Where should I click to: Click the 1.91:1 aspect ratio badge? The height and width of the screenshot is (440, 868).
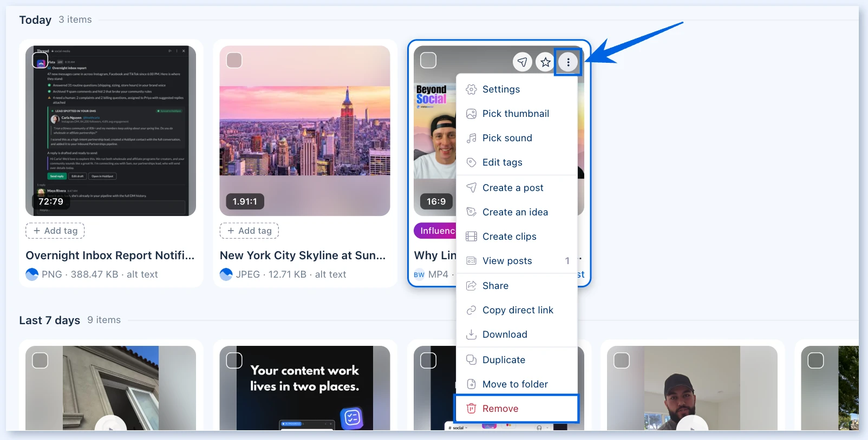click(x=245, y=201)
